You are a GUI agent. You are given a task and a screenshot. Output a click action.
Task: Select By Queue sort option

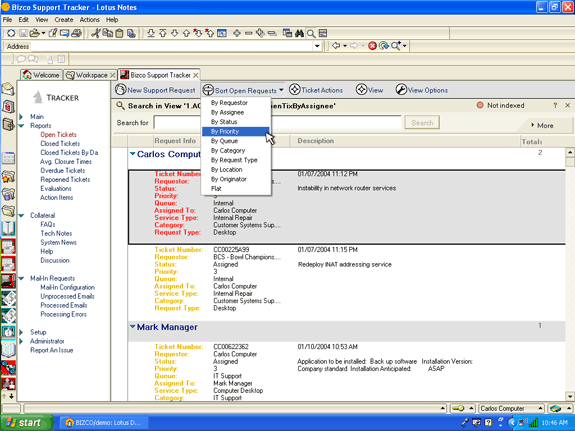point(224,141)
